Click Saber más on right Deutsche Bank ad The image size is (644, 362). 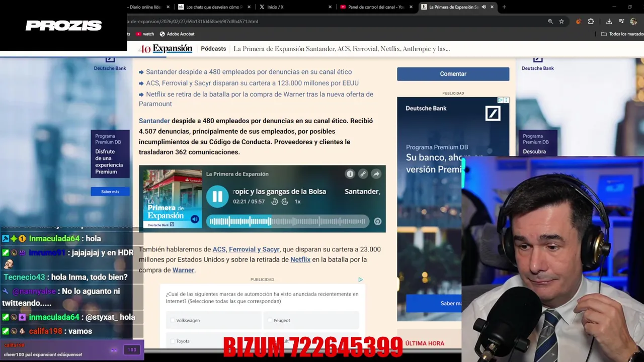pyautogui.click(x=434, y=303)
